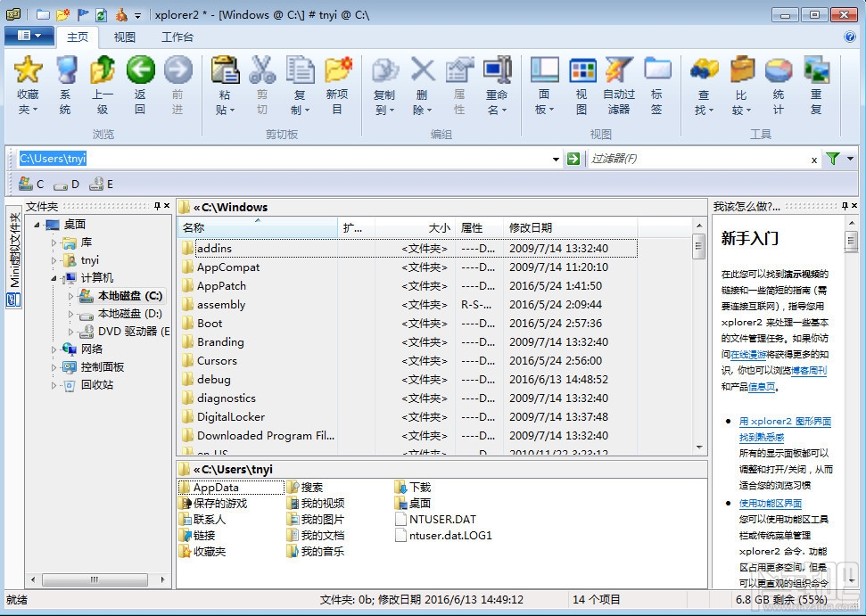
Task: Open the filter funnel dropdown arrow
Action: coord(850,159)
